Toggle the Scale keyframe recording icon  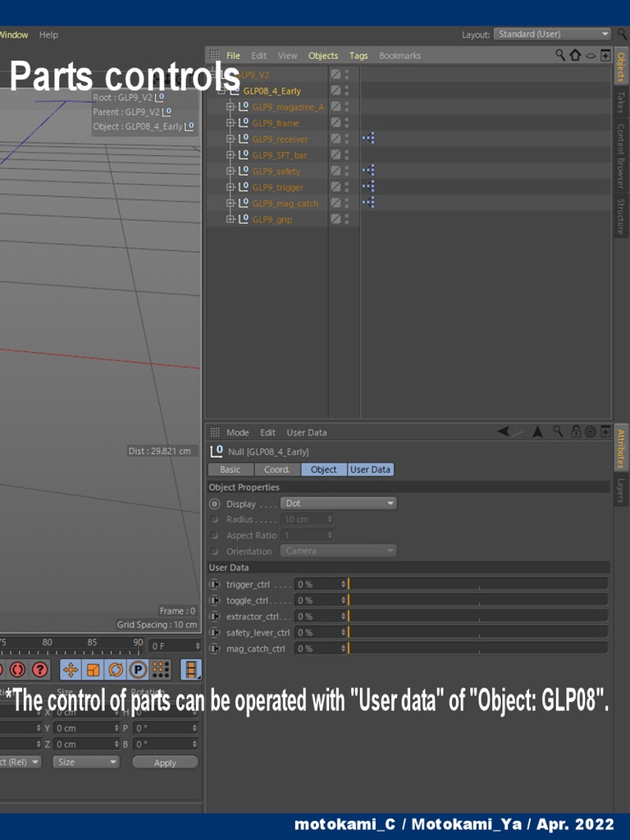94,669
